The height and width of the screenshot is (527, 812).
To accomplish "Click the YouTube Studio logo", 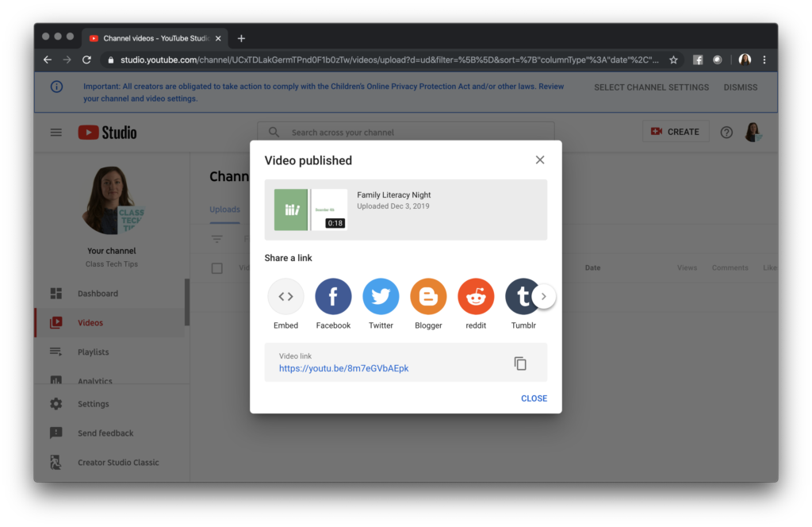I will (107, 133).
